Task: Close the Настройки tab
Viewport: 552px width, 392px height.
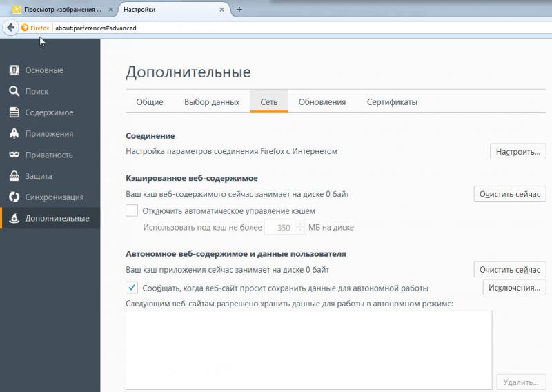Action: point(221,10)
